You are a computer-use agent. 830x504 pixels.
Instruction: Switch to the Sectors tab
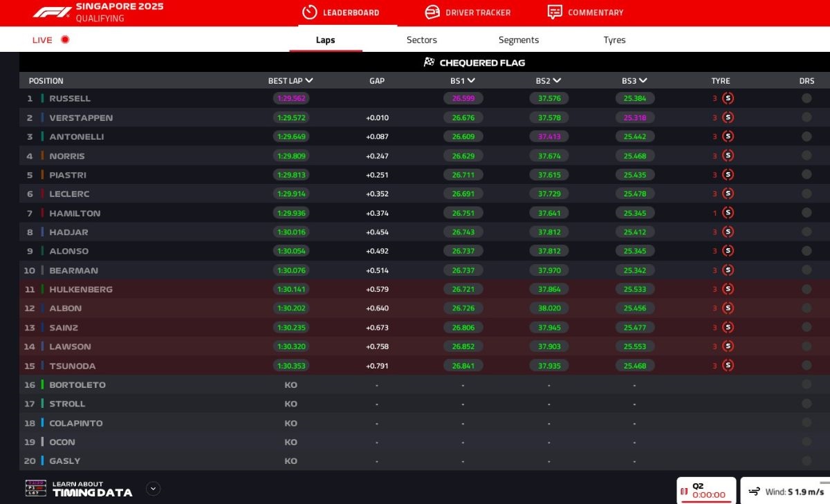[421, 40]
